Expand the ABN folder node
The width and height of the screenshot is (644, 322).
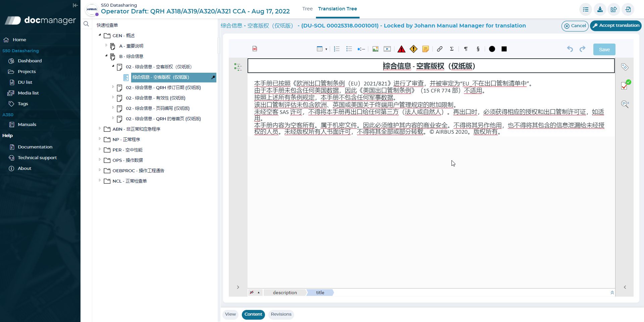pyautogui.click(x=100, y=128)
